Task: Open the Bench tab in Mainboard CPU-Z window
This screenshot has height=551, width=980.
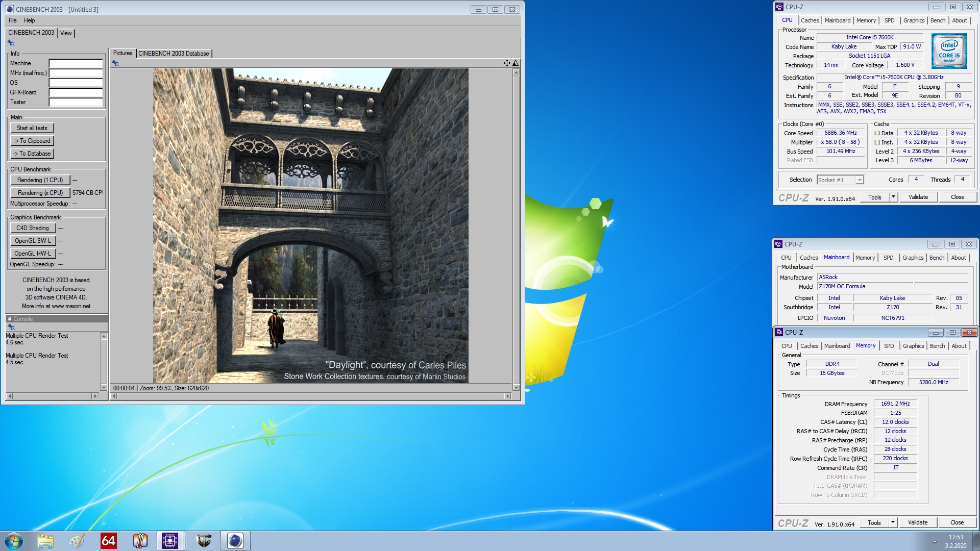Action: pyautogui.click(x=937, y=258)
